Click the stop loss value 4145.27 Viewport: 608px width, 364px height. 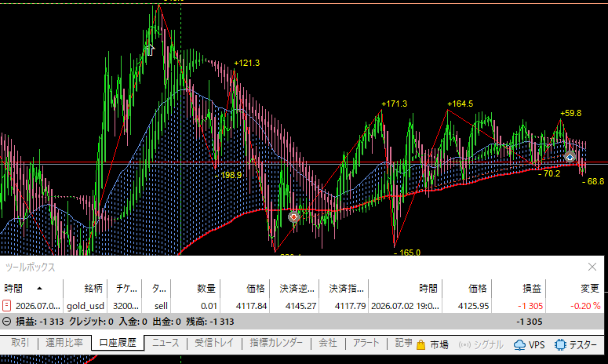[x=300, y=306]
